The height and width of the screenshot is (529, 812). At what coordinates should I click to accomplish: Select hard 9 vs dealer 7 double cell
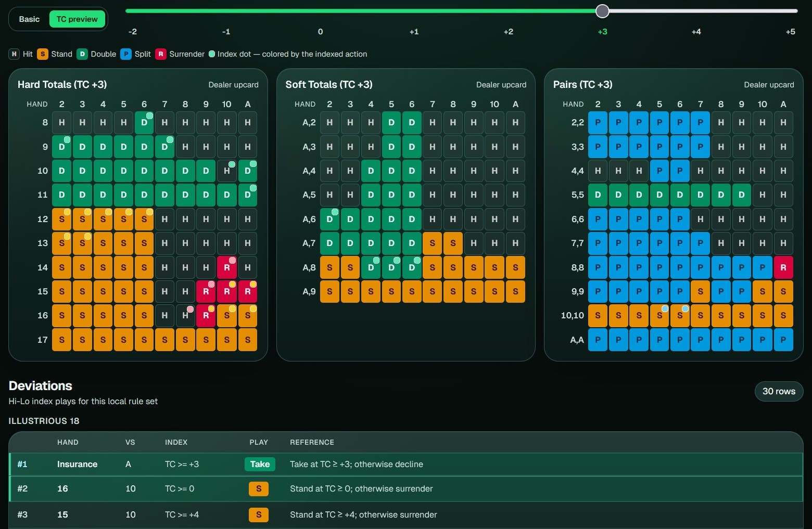click(x=165, y=147)
